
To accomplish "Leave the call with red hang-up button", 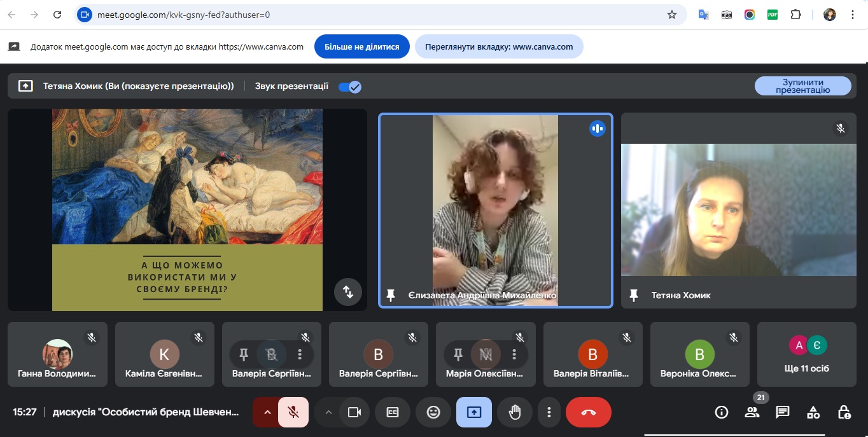I will 588,412.
